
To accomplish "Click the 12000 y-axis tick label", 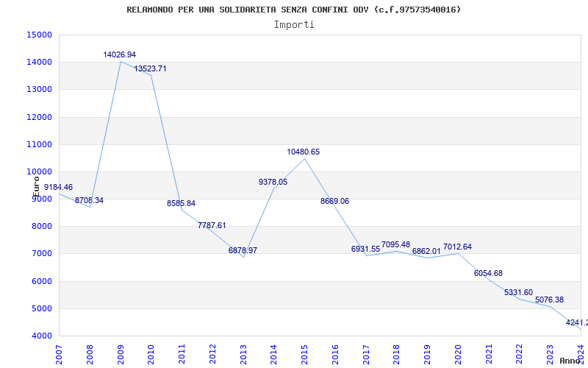I will 39,117.
